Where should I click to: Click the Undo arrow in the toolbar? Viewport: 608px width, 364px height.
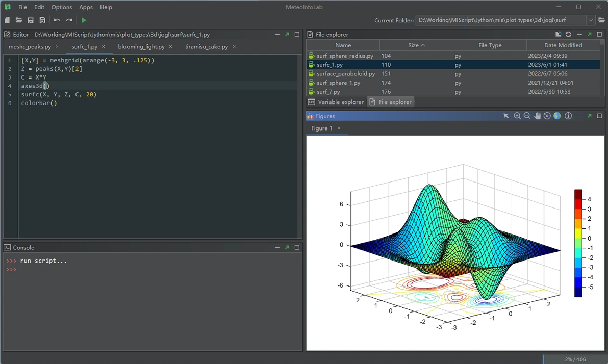point(57,20)
